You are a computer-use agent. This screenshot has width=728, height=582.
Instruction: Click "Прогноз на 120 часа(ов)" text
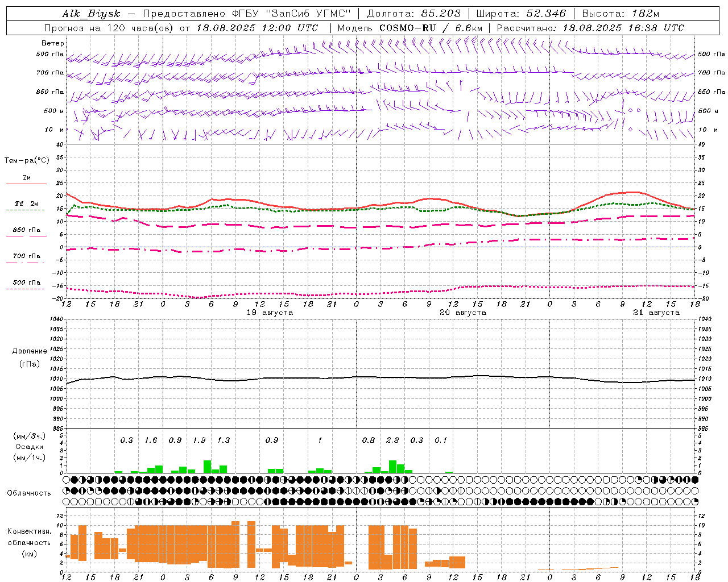coord(109,28)
